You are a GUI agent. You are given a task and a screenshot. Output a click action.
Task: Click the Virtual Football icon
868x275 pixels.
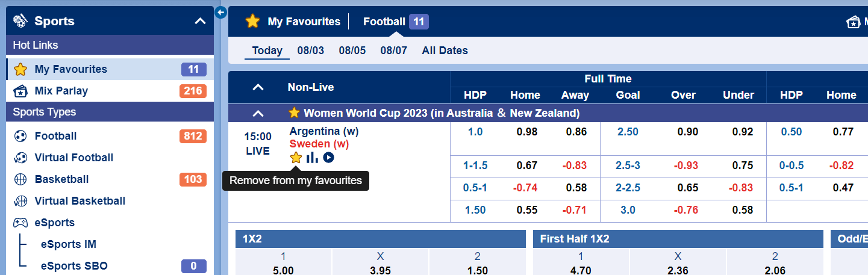tap(20, 158)
